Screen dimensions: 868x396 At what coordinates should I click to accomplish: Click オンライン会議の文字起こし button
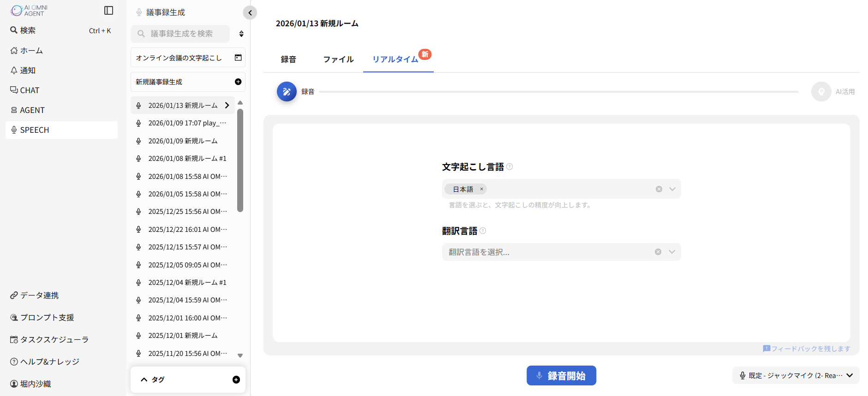(x=188, y=58)
